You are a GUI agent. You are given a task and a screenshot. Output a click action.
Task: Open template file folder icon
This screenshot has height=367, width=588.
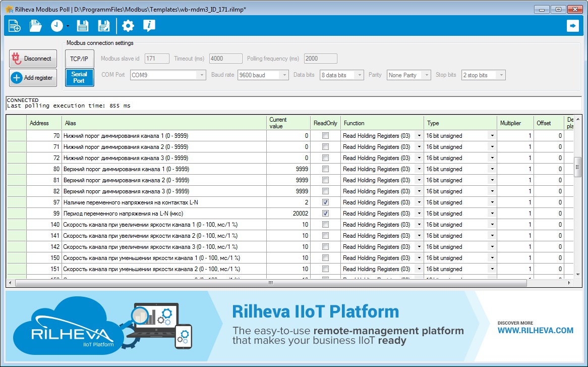[36, 26]
